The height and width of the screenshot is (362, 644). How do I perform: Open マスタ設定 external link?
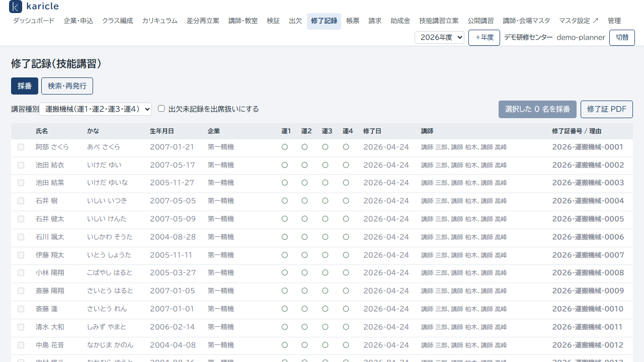click(x=579, y=21)
